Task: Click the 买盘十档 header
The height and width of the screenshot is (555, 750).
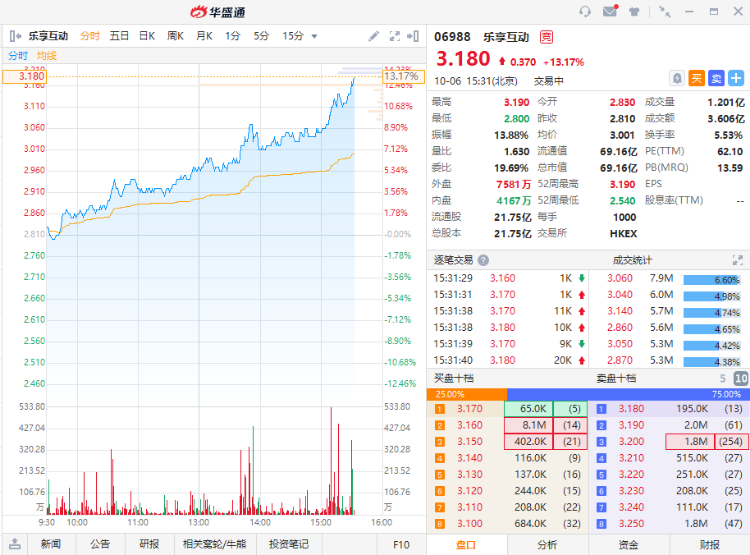Action: point(454,378)
